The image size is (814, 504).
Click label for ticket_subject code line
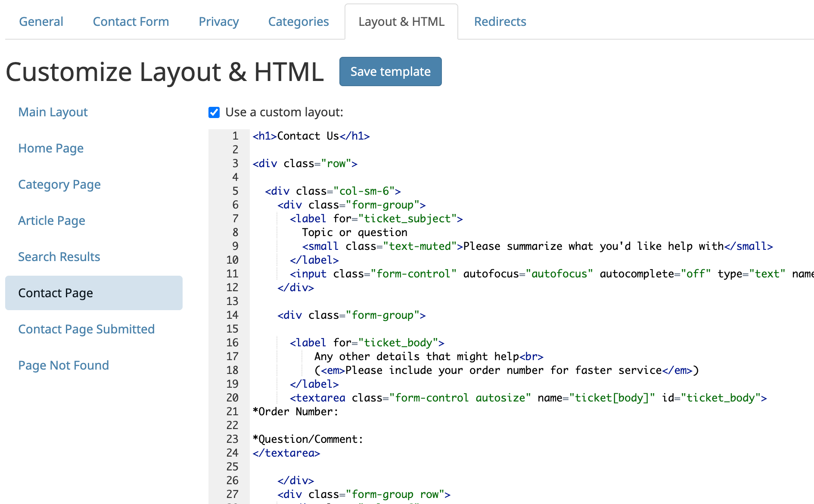376,219
